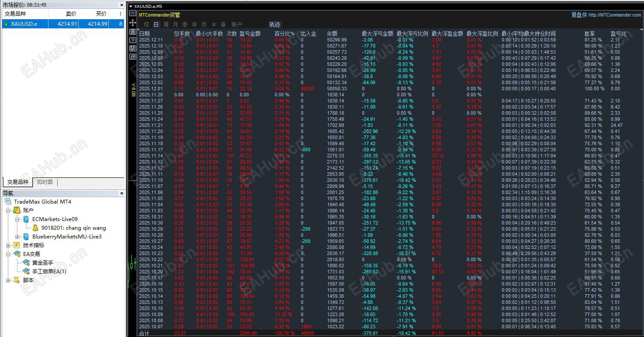
Task: Select the M tab
Action: [214, 25]
